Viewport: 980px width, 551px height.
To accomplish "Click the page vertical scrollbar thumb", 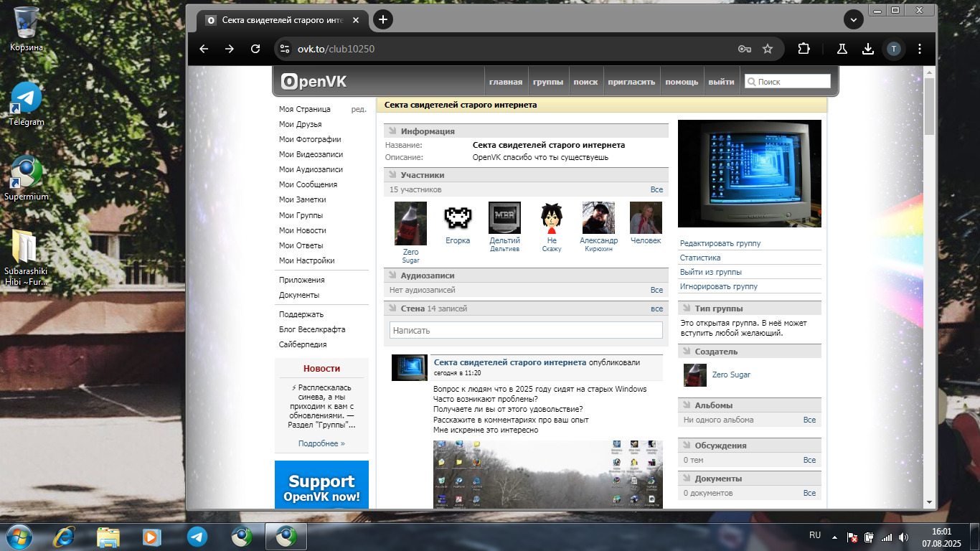I will pyautogui.click(x=929, y=106).
